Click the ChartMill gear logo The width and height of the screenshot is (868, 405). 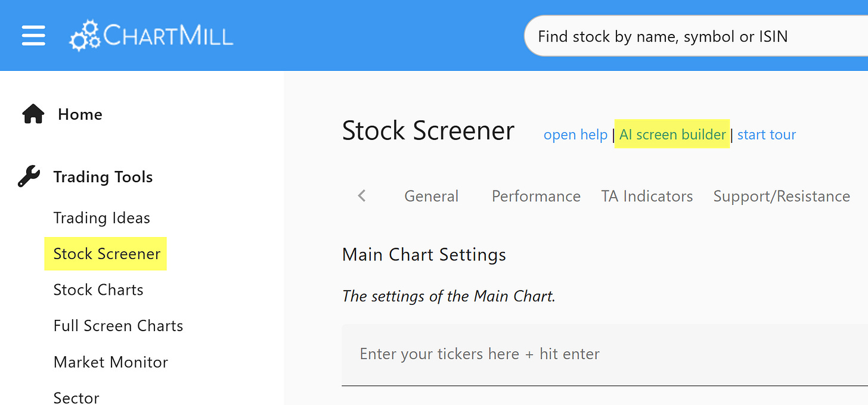(85, 36)
